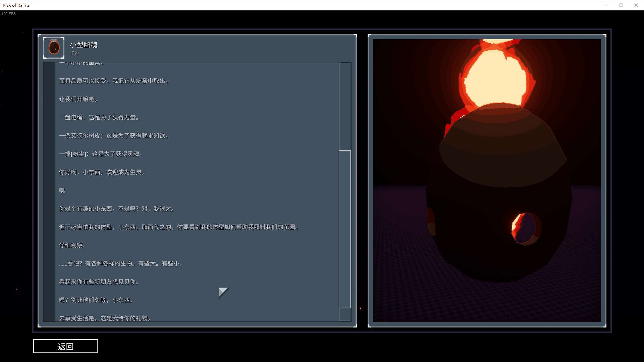Click the line starting '但不必害怕我的体型'
The width and height of the screenshot is (644, 362).
point(179,227)
